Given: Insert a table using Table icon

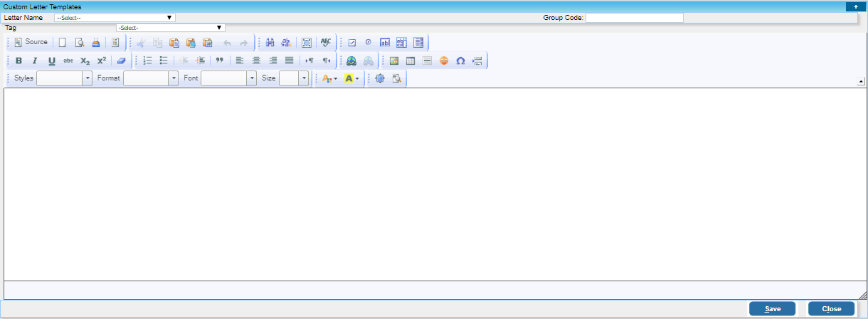Looking at the screenshot, I should coord(411,61).
